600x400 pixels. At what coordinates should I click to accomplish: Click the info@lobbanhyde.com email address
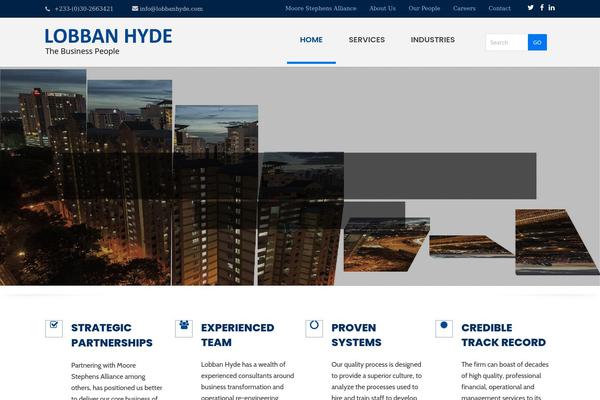tap(171, 9)
